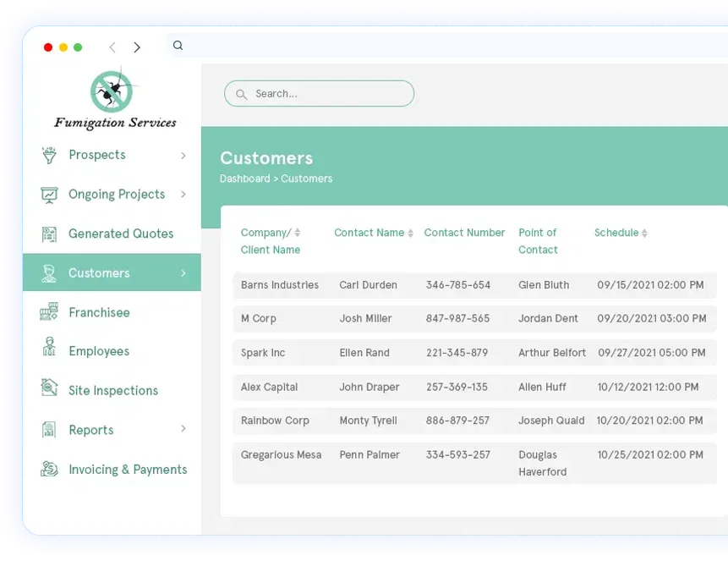728x561 pixels.
Task: Sort the table by Schedule column
Action: [x=644, y=234]
